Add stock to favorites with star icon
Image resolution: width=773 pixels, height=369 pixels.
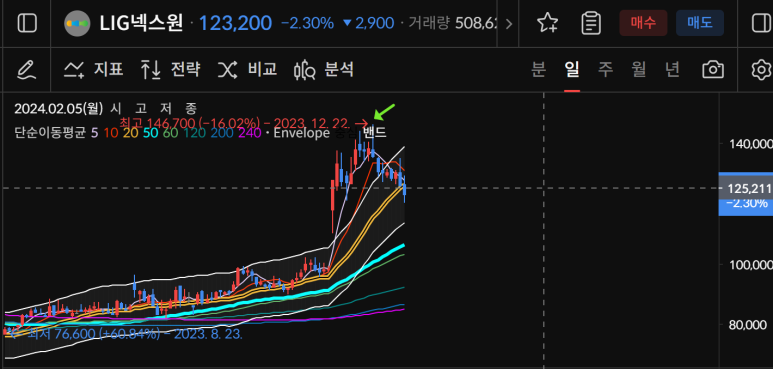[547, 23]
